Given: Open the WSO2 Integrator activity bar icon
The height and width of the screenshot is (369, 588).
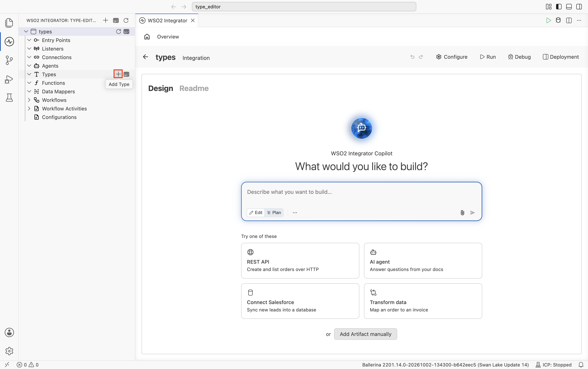Looking at the screenshot, I should click(x=9, y=41).
